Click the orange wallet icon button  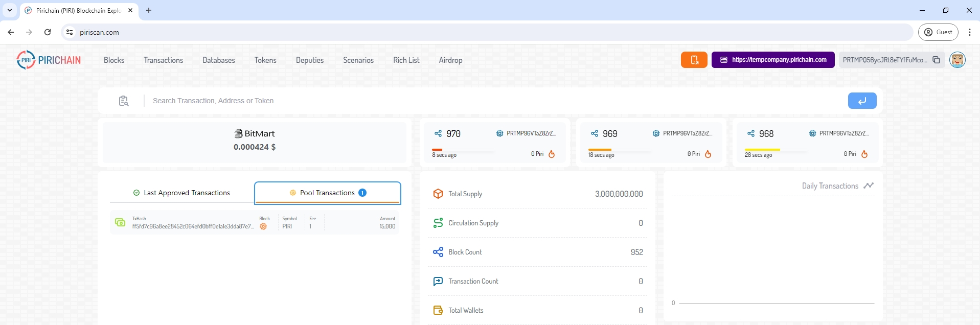tap(694, 60)
